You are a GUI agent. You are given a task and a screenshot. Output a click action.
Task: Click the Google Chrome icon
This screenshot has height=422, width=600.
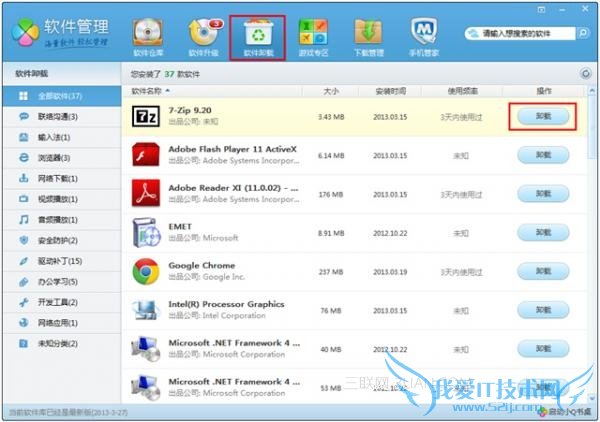pos(146,271)
